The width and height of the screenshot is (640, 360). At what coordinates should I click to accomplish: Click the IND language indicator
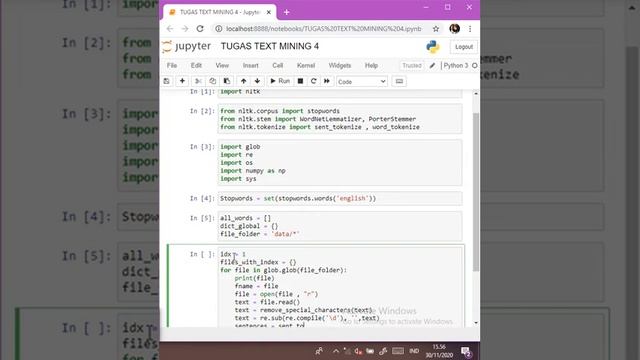click(x=414, y=351)
